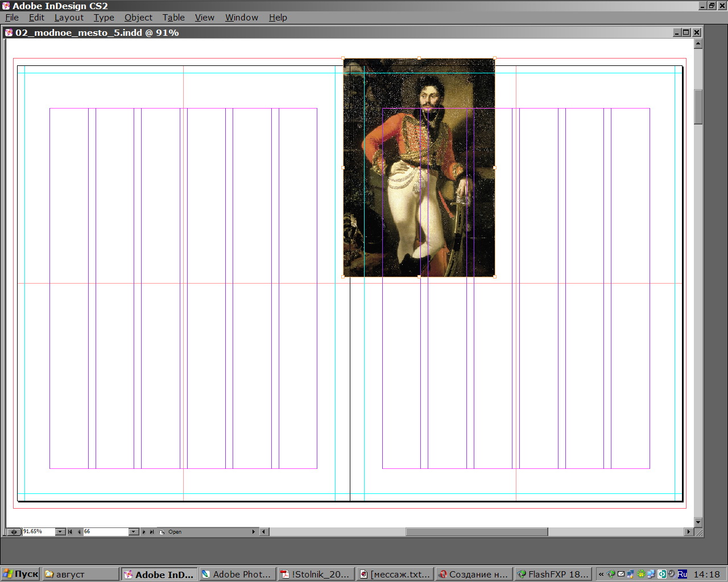Viewport: 728px width, 582px height.
Task: Click the page number field showing 66
Action: pos(106,531)
